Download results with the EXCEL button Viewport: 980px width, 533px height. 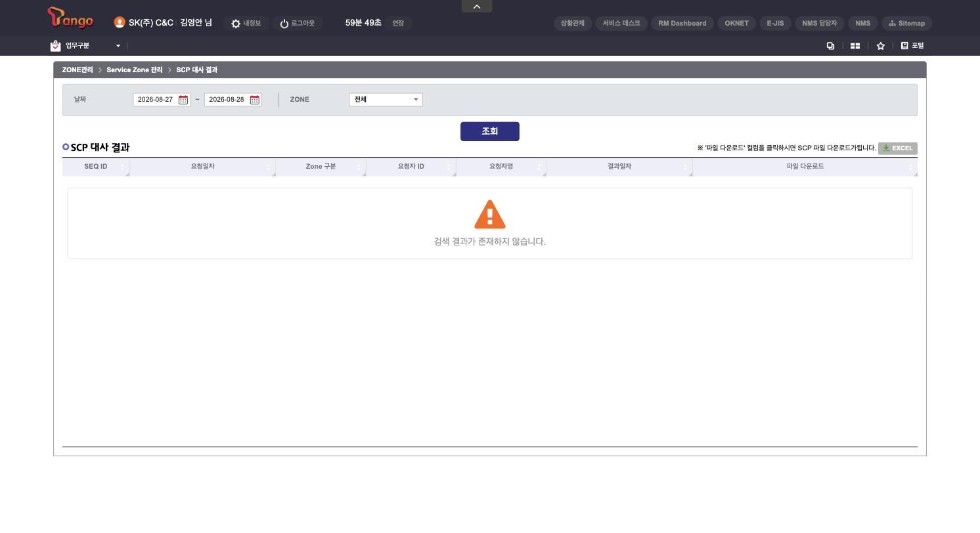tap(898, 148)
